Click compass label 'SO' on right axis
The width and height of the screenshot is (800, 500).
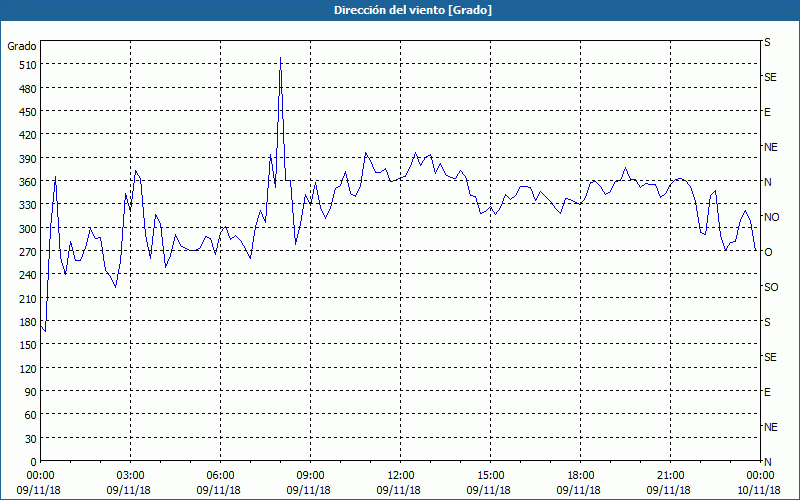771,287
